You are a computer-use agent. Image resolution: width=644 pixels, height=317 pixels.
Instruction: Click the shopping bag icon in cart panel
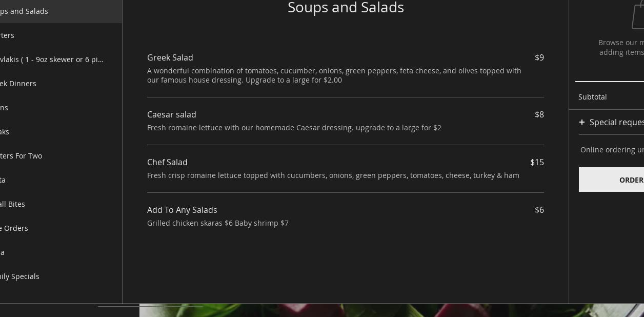pyautogui.click(x=638, y=16)
